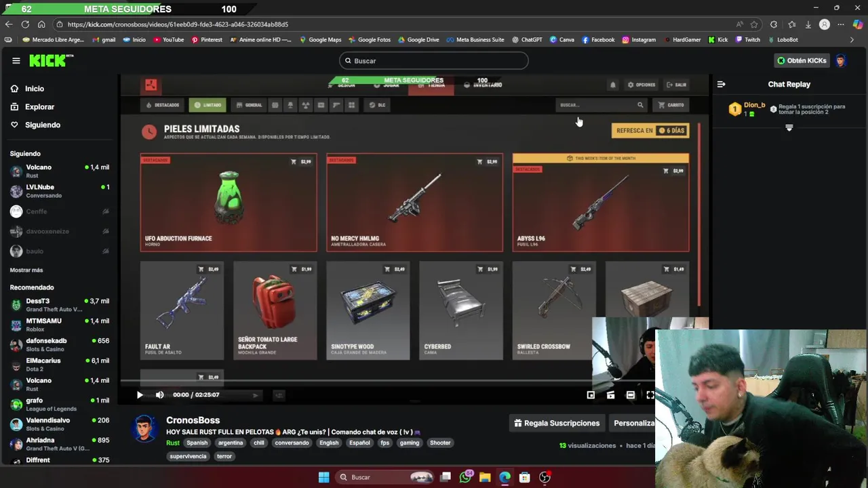
Task: Open MTMSAMU recommended channel
Action: pos(59,325)
